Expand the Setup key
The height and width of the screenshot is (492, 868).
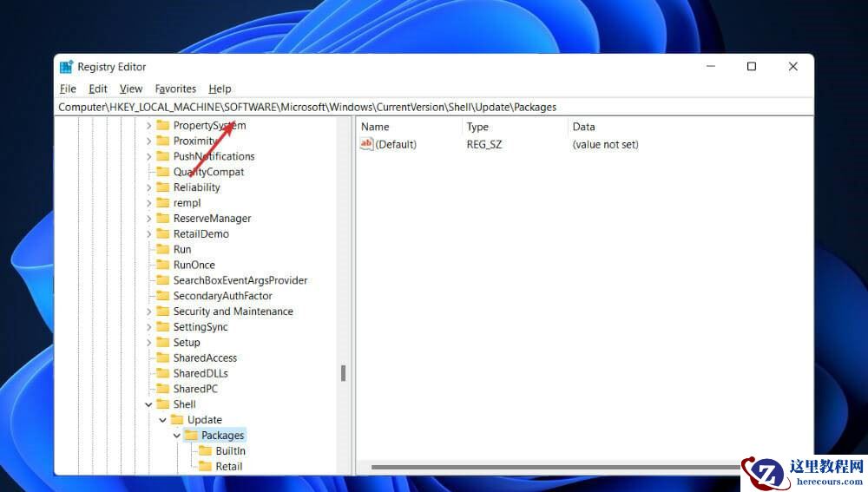(148, 343)
